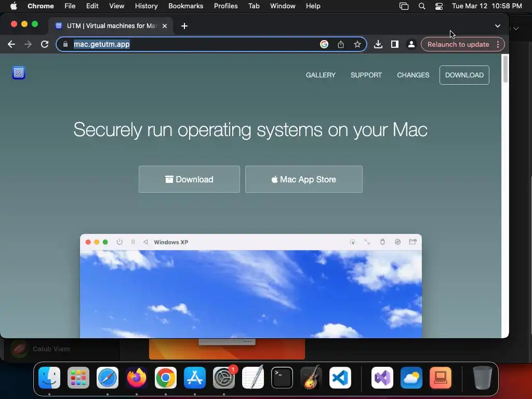Open the Bookmarks menu
This screenshot has width=532, height=399.
pyautogui.click(x=186, y=6)
